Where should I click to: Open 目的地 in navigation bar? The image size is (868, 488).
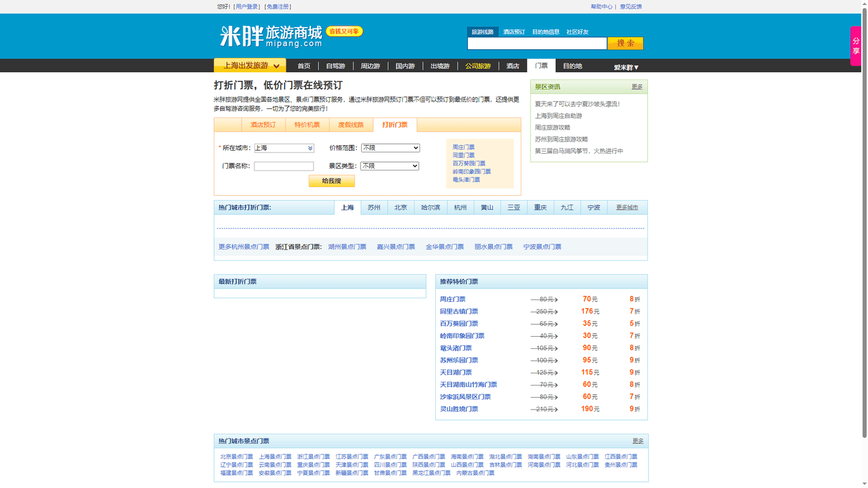coord(573,66)
